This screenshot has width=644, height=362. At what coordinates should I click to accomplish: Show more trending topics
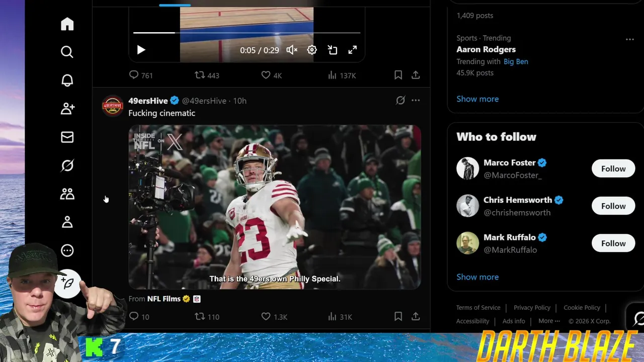coord(477,99)
